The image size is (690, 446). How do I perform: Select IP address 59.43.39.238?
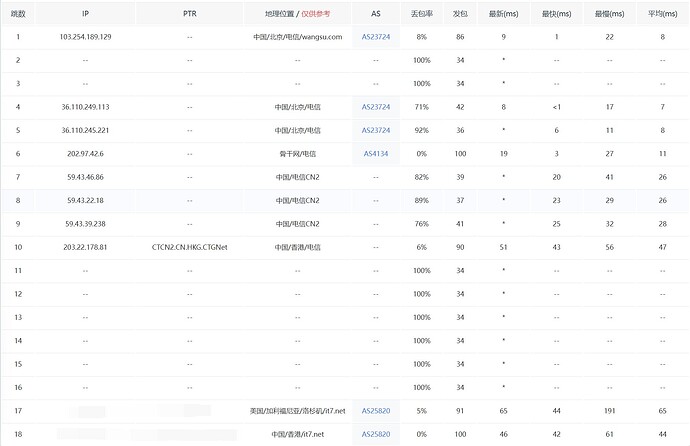85,223
